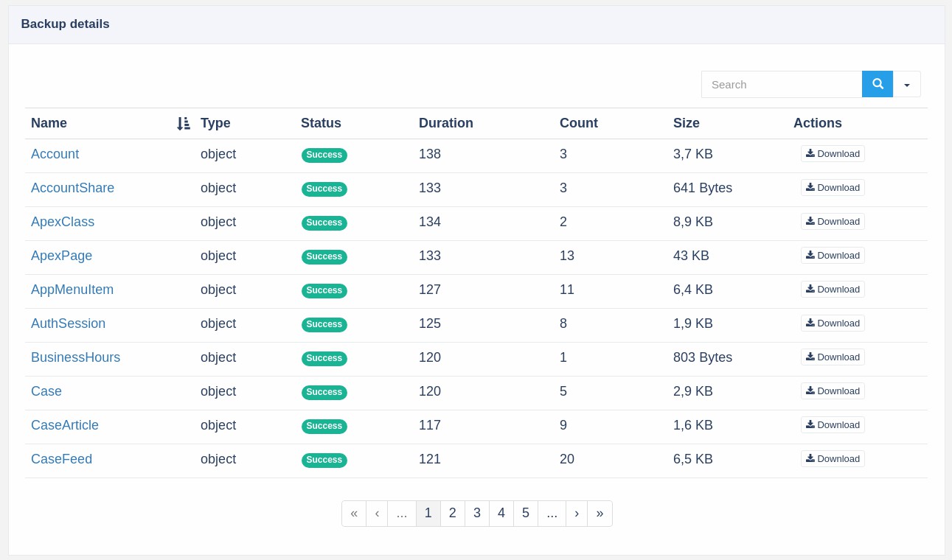Sort by the Count column header
This screenshot has width=952, height=560.
pyautogui.click(x=579, y=123)
